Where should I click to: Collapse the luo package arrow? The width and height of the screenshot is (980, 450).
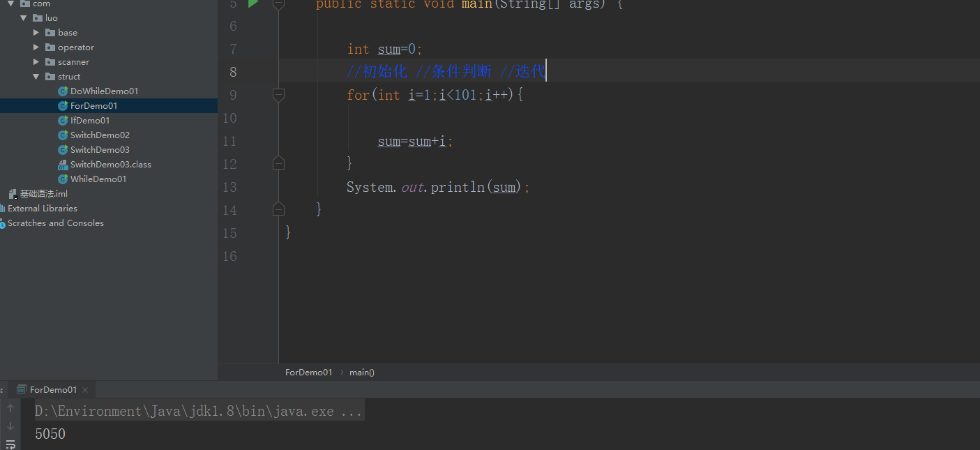tap(24, 18)
